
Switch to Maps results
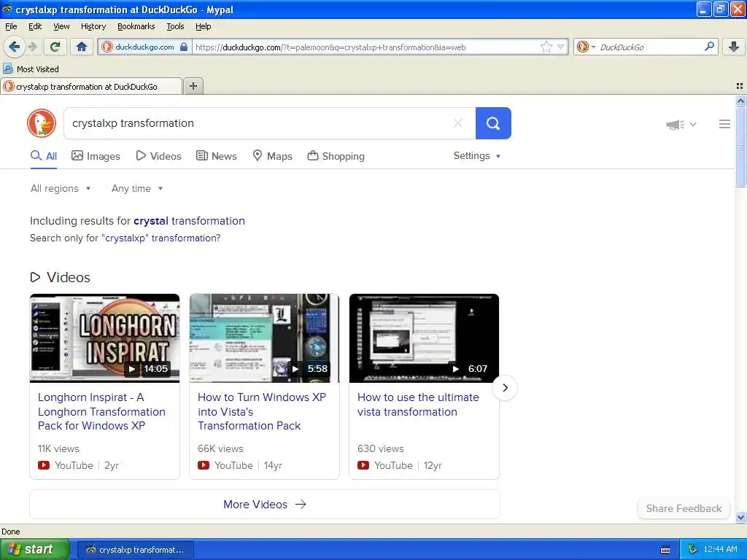coord(272,156)
